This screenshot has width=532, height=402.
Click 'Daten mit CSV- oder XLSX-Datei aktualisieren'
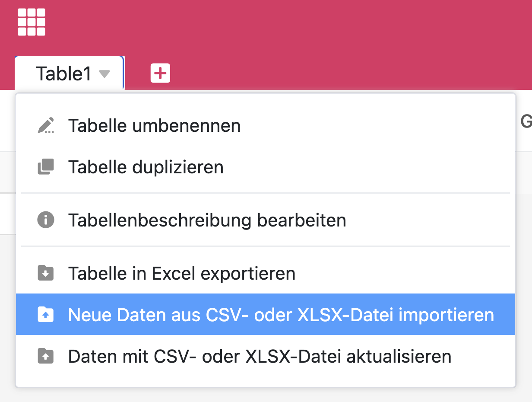260,356
